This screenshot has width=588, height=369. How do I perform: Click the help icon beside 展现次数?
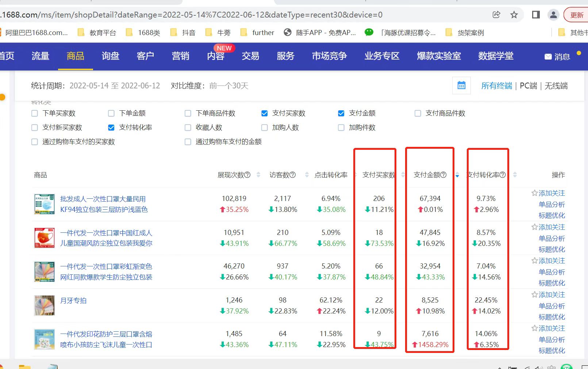tap(247, 175)
